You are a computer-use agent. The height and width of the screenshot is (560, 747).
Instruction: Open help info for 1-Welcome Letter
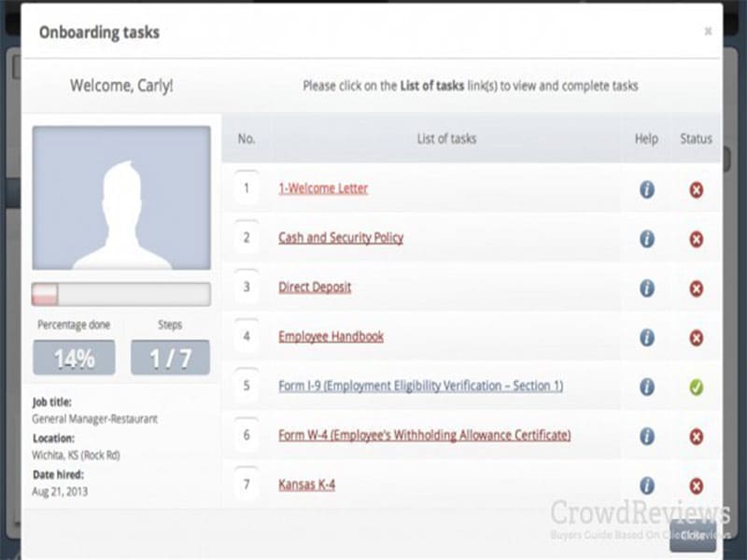pyautogui.click(x=646, y=189)
